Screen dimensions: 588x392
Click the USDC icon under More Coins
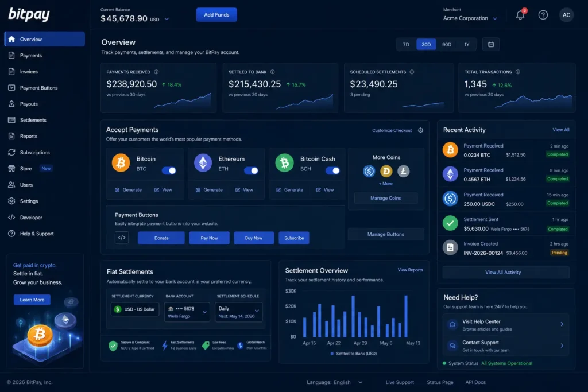coord(369,171)
